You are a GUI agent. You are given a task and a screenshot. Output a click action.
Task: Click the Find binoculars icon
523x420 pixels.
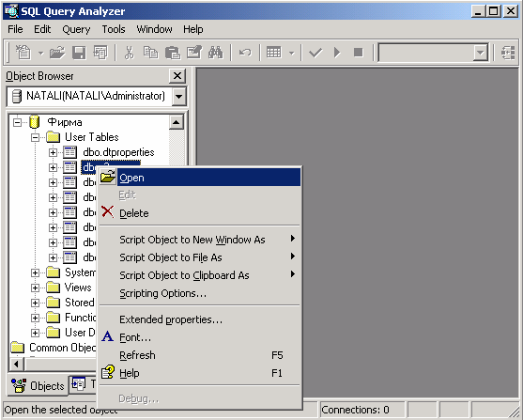215,53
